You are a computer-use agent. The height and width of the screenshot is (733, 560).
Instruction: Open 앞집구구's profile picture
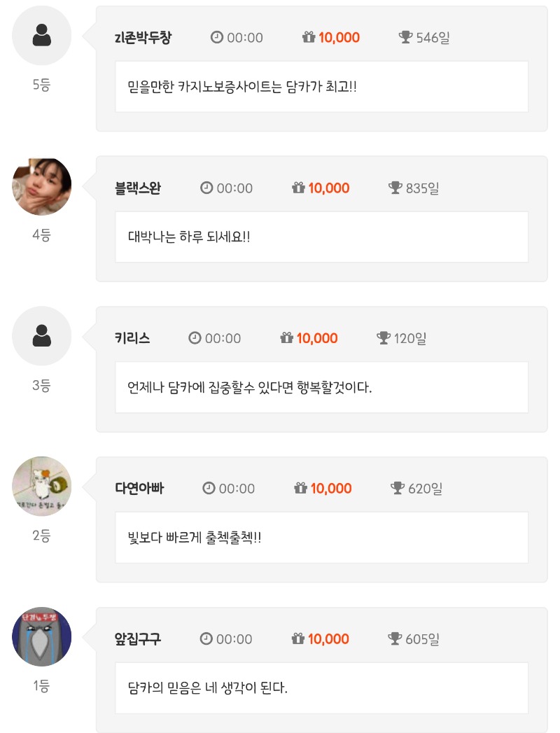click(x=42, y=636)
